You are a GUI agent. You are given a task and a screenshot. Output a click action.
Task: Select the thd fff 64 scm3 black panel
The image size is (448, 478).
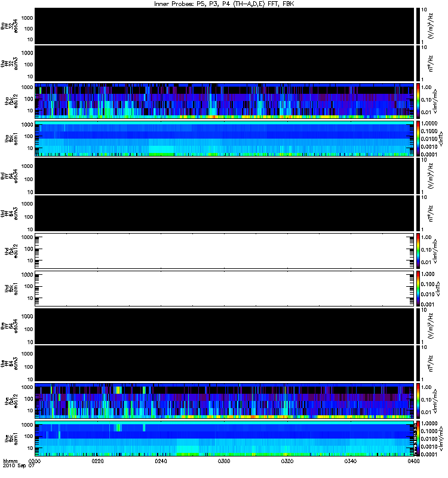(225, 213)
